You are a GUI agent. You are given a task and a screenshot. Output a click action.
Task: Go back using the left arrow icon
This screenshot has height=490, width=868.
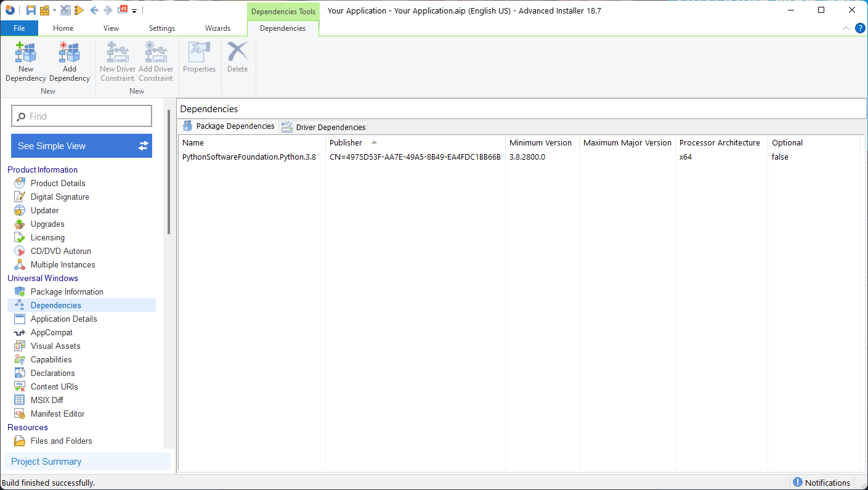pyautogui.click(x=94, y=10)
